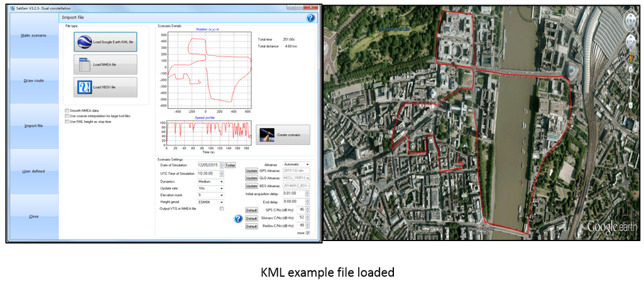Image resolution: width=644 pixels, height=285 pixels.
Task: Open the Dynamics dropdown
Action: click(210, 181)
